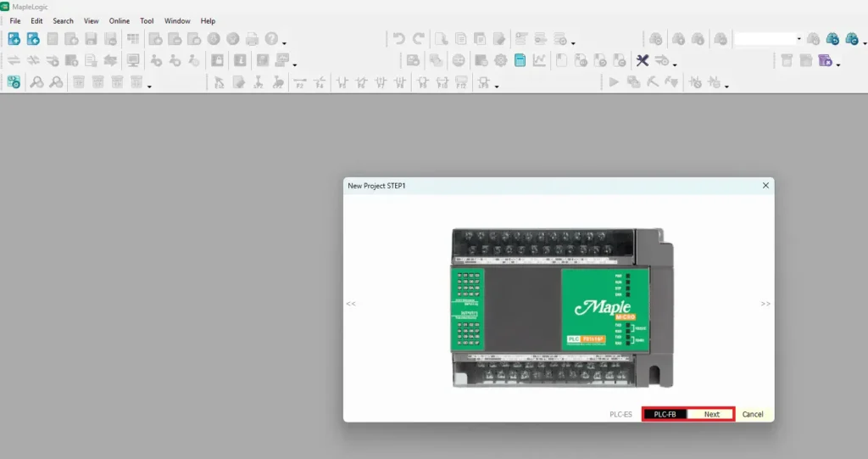868x459 pixels.
Task: Show next PLC with >> arrow
Action: [765, 304]
